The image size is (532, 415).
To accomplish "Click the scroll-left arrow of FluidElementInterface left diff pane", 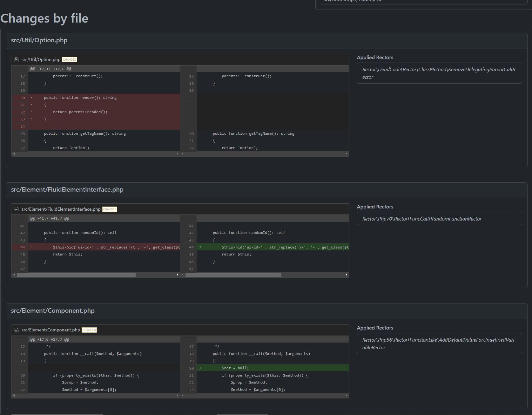I will [x=14, y=275].
